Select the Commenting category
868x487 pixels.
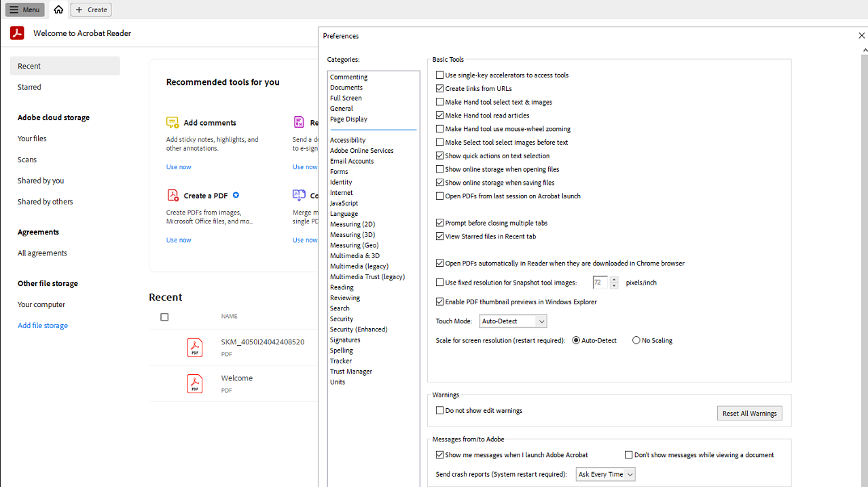[348, 77]
